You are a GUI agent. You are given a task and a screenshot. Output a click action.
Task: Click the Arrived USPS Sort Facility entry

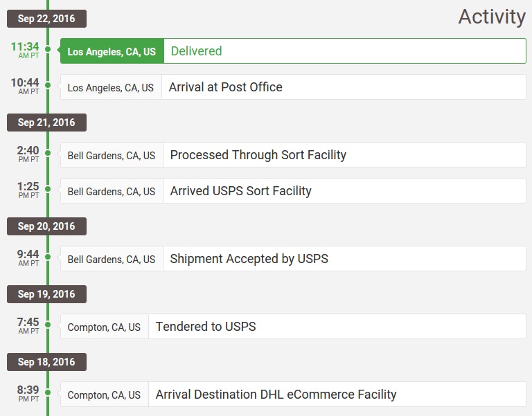coord(344,191)
